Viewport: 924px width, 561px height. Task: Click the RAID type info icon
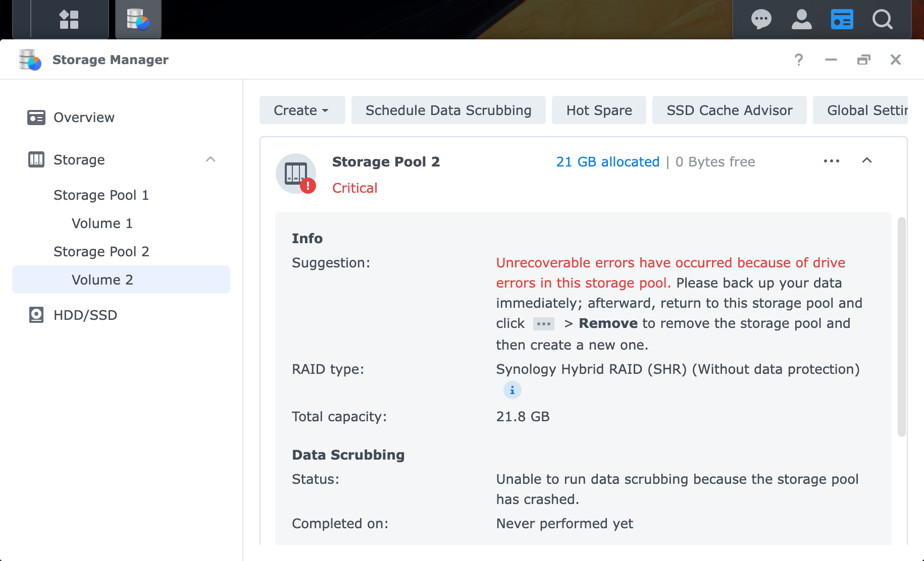pos(512,390)
